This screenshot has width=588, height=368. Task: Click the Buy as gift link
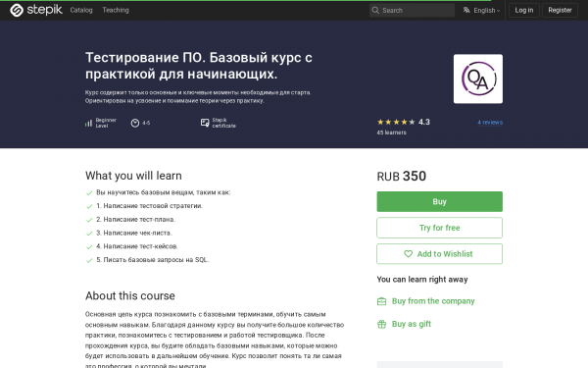(412, 324)
